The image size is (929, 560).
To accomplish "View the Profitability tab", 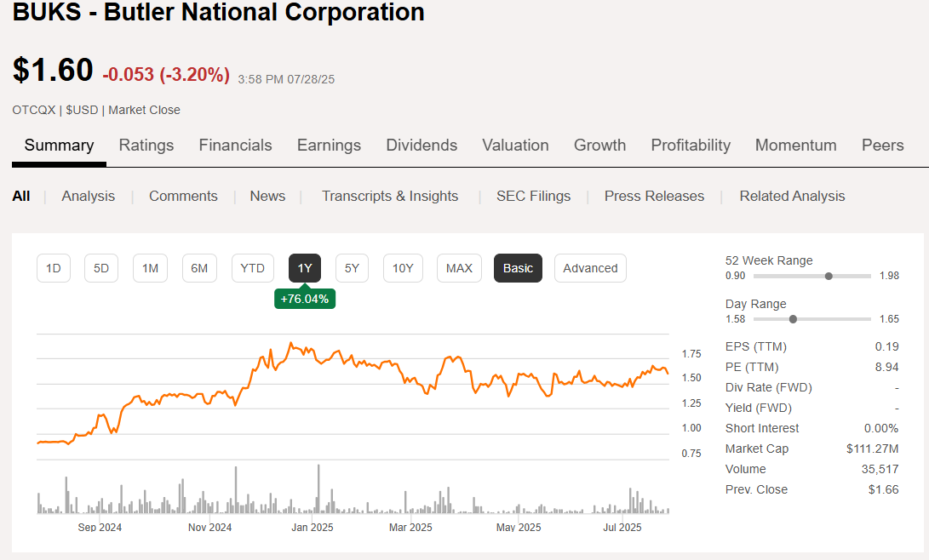I will (x=691, y=146).
